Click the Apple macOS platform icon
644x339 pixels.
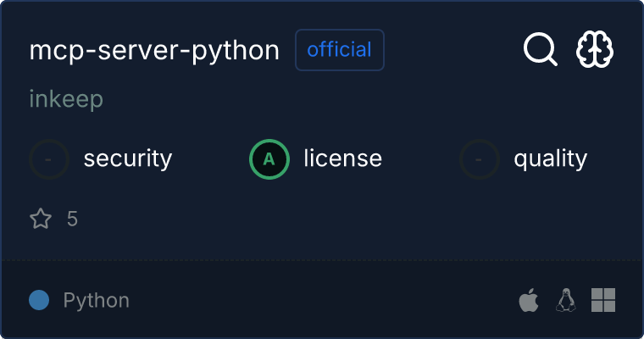tap(529, 300)
